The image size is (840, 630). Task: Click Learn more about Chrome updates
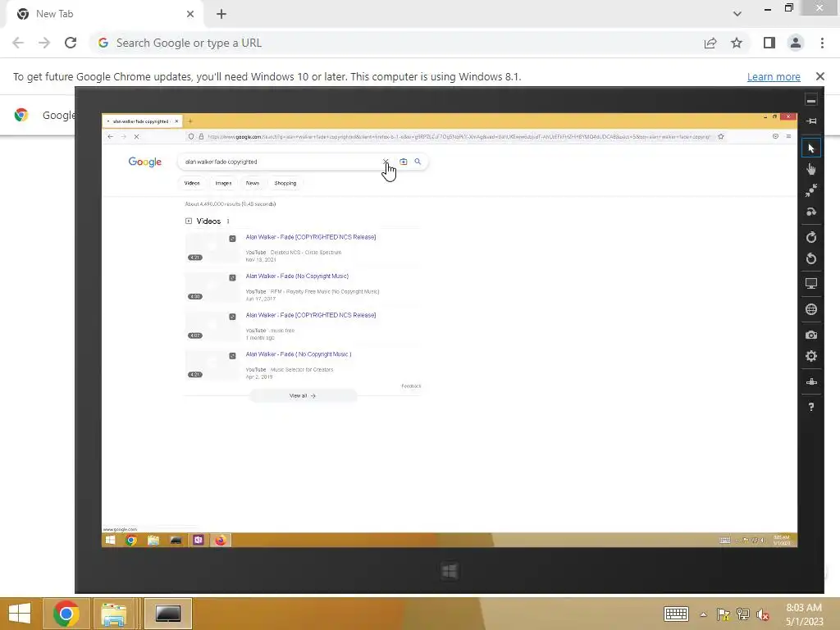coord(774,76)
